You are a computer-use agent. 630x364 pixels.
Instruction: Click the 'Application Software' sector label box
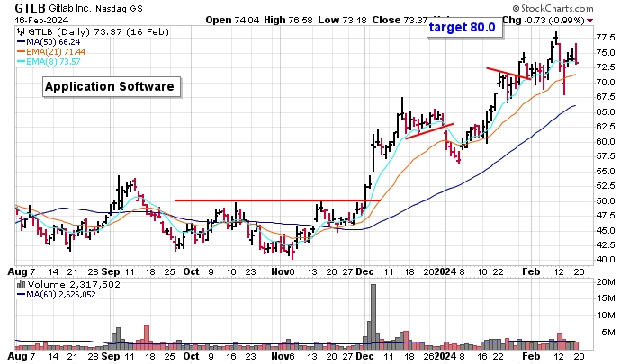tap(112, 86)
